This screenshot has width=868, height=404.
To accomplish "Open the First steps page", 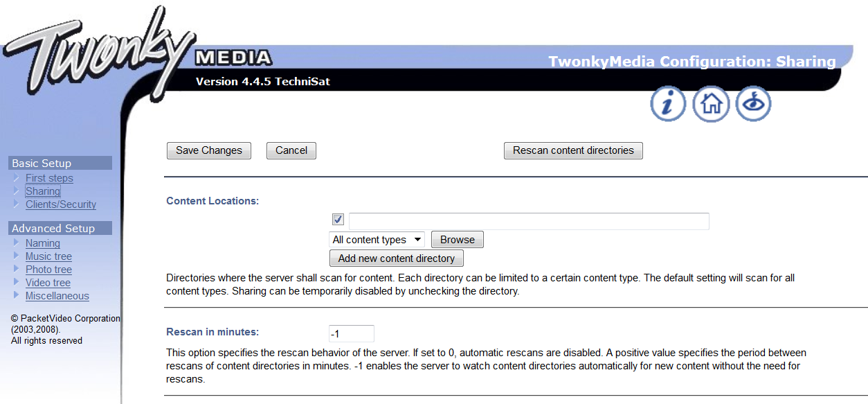I will click(49, 178).
